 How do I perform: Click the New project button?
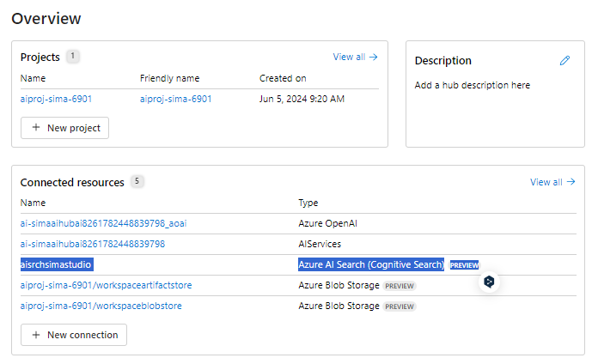click(64, 128)
